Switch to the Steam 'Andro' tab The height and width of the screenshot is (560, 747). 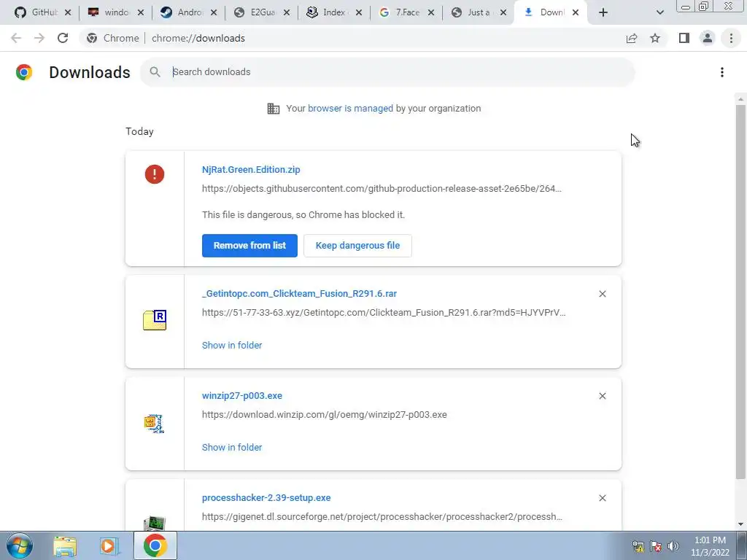pos(188,13)
